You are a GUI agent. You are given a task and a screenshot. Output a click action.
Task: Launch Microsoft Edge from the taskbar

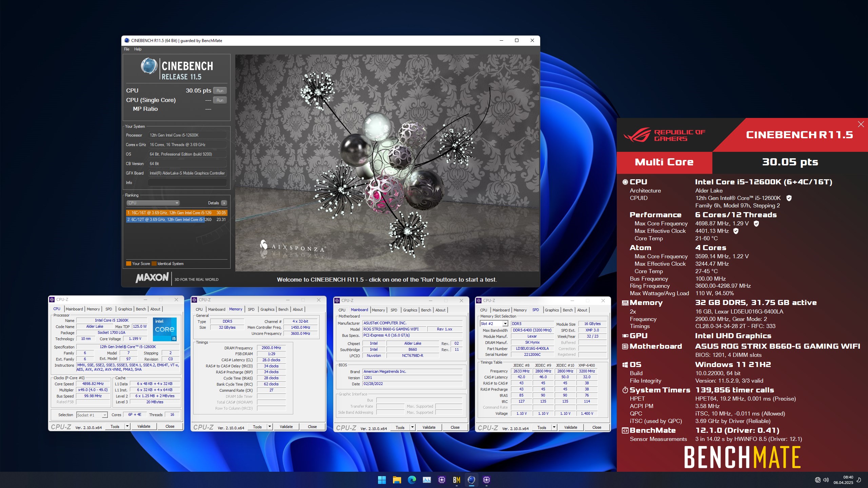[x=412, y=480]
